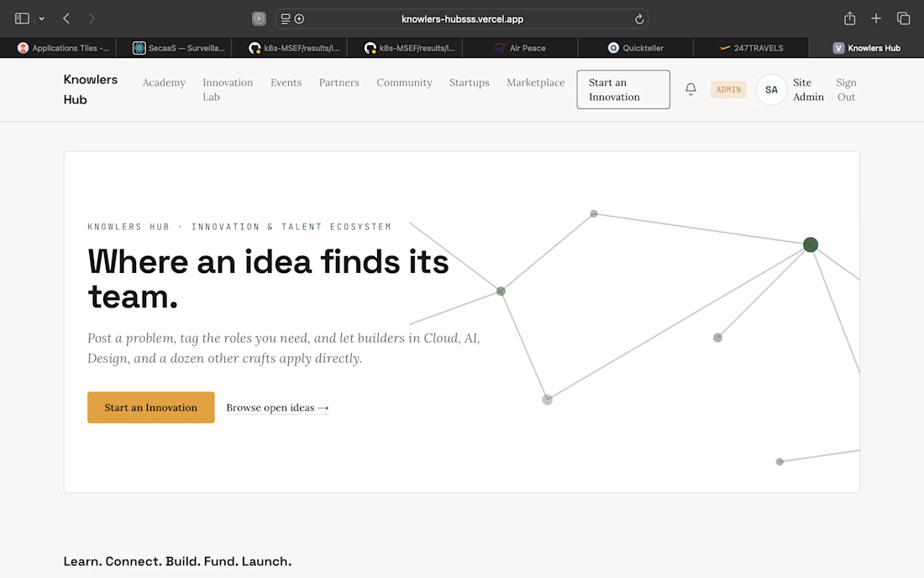Open the Startups nav link
This screenshot has height=578, width=924.
[x=469, y=82]
